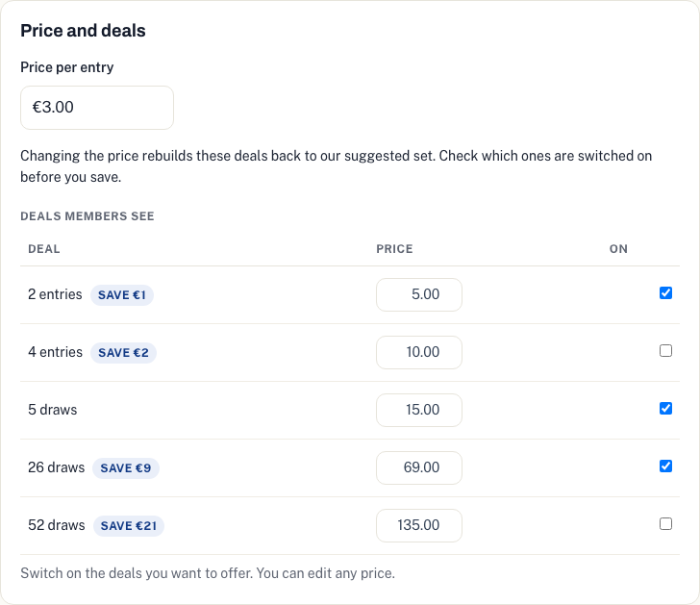The width and height of the screenshot is (700, 605).
Task: Select the 'Changing the price rebuilds' notice
Action: click(x=337, y=166)
